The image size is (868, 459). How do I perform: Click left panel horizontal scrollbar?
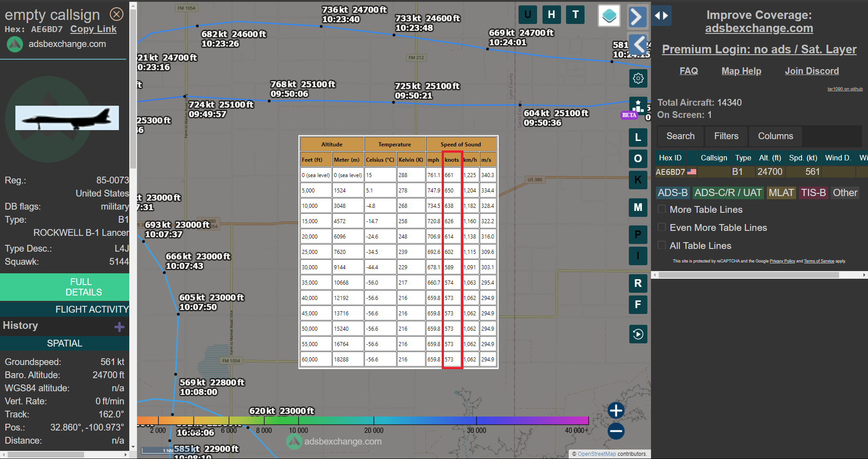coord(46,454)
